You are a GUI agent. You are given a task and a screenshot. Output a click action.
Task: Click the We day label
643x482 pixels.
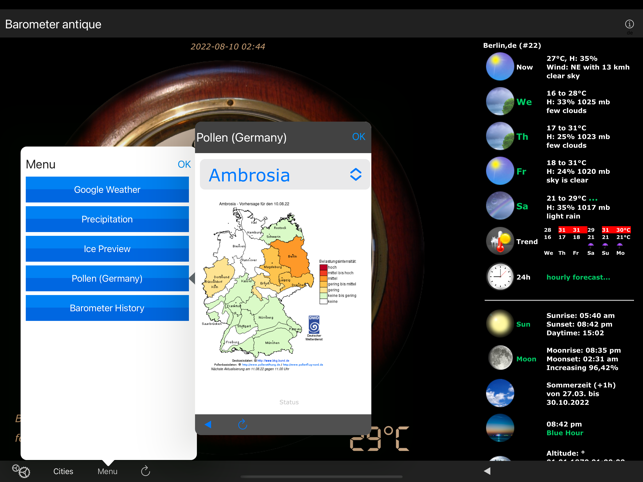(x=524, y=102)
